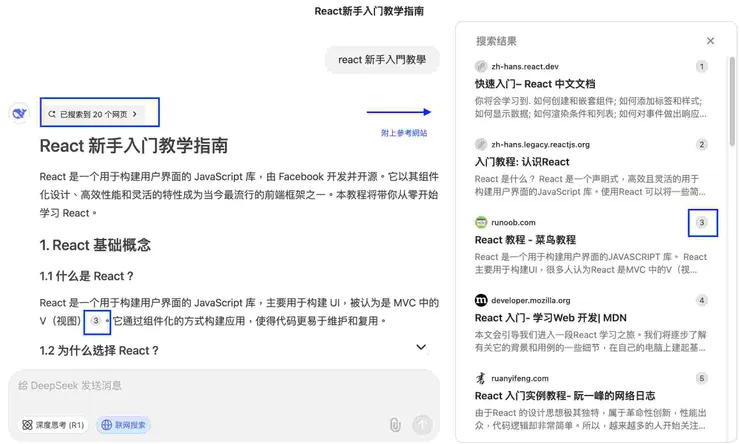Click the heading 'React 新手入门教学指南'

click(x=134, y=146)
